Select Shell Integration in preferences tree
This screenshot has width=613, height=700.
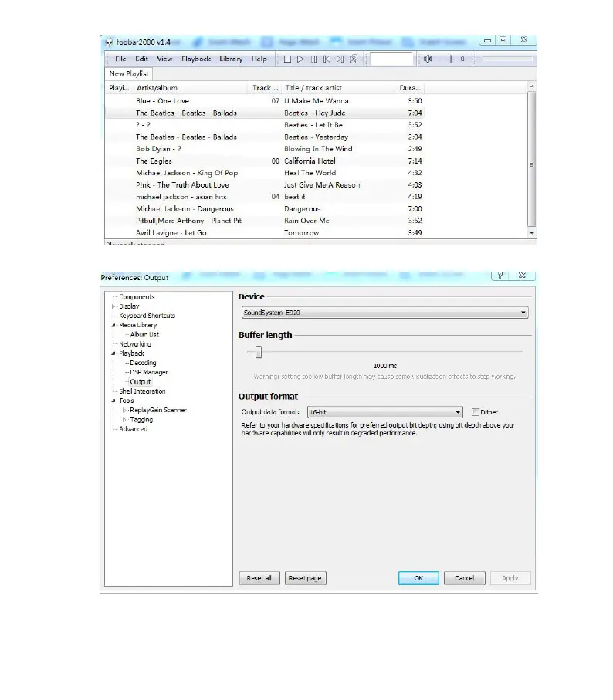[142, 391]
